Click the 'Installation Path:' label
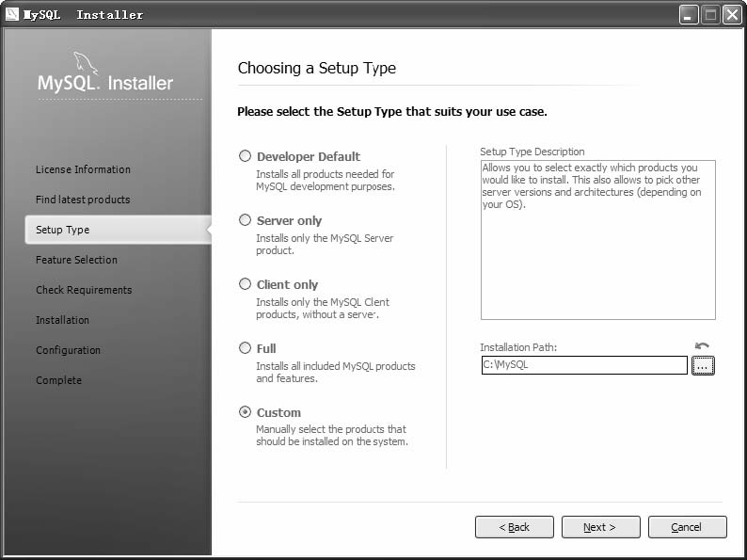This screenshot has height=560, width=747. point(518,347)
